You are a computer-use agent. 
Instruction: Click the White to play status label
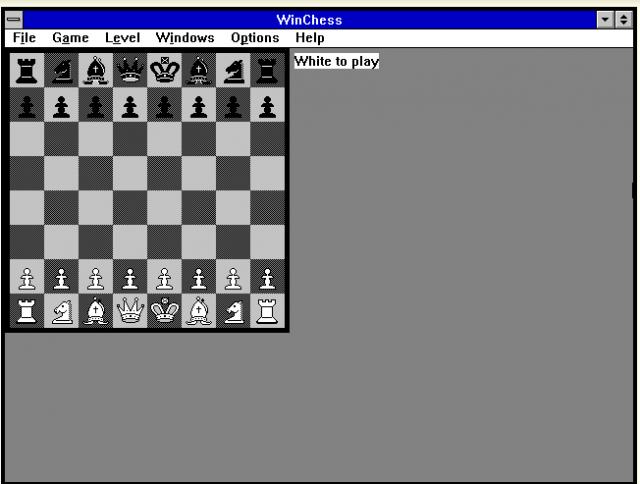click(337, 61)
